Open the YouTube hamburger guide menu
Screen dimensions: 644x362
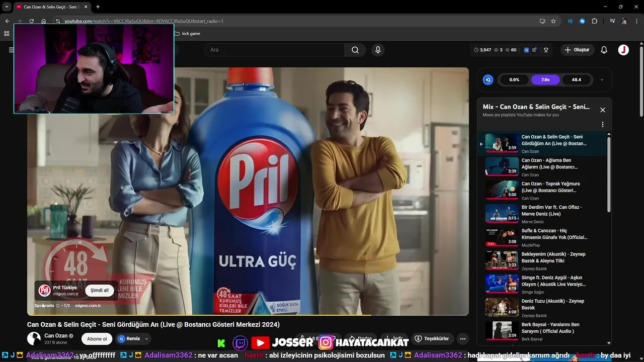coord(11,50)
